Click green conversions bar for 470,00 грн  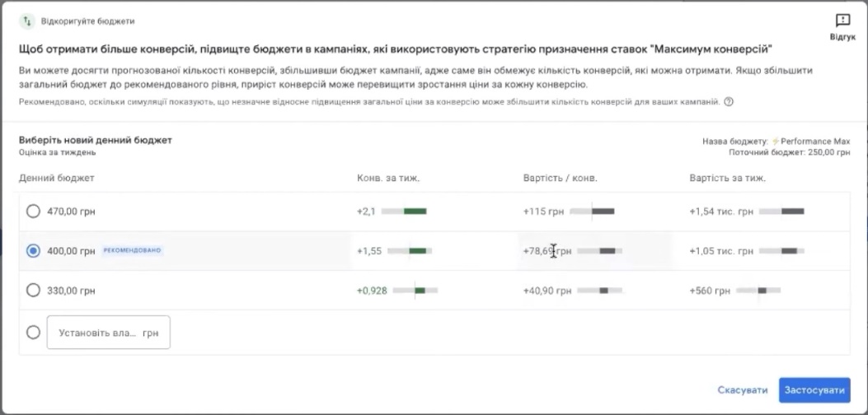[x=415, y=212]
